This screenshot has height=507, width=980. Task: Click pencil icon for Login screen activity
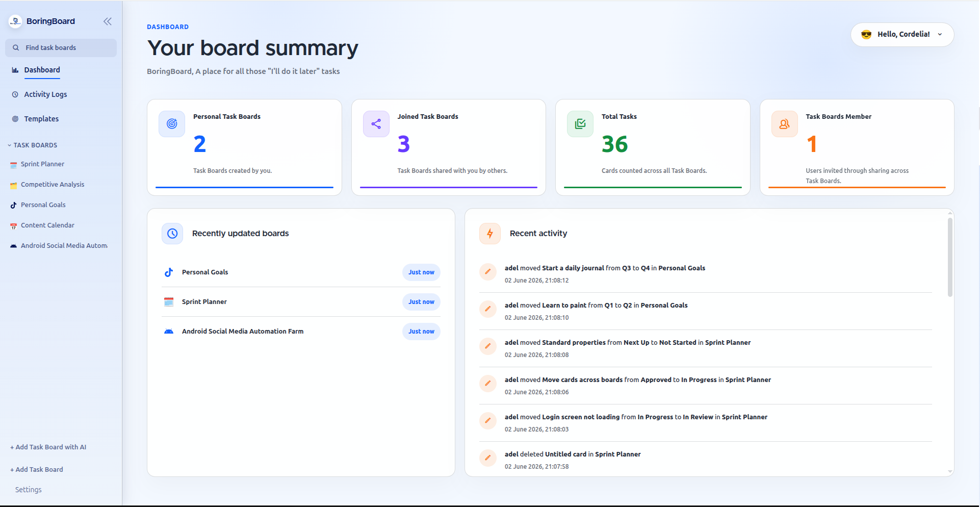tap(488, 421)
